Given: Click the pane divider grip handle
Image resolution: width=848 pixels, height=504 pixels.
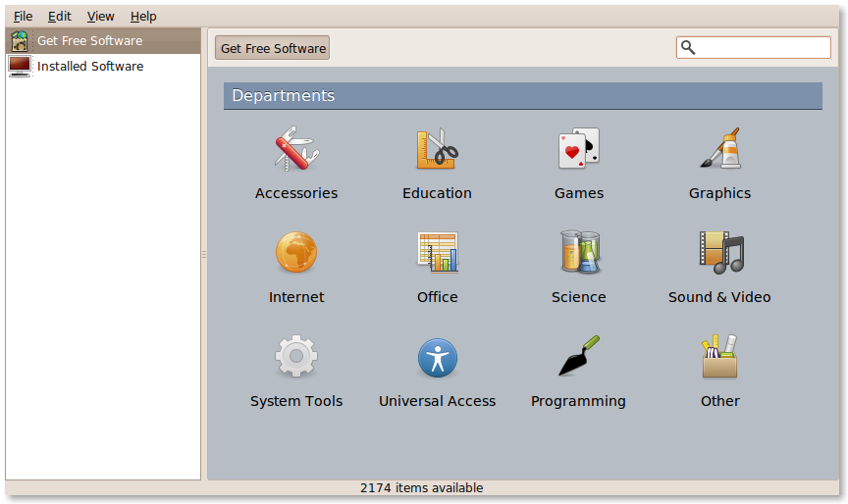Looking at the screenshot, I should [204, 254].
